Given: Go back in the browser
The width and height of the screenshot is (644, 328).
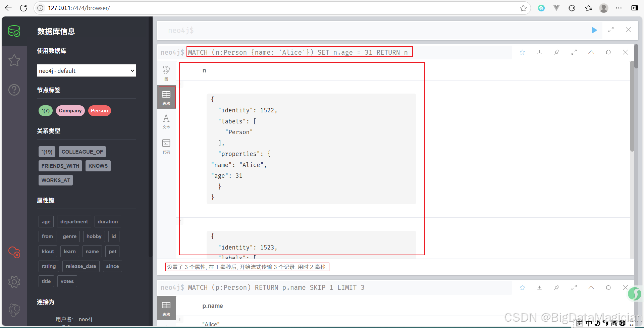Looking at the screenshot, I should click(8, 8).
